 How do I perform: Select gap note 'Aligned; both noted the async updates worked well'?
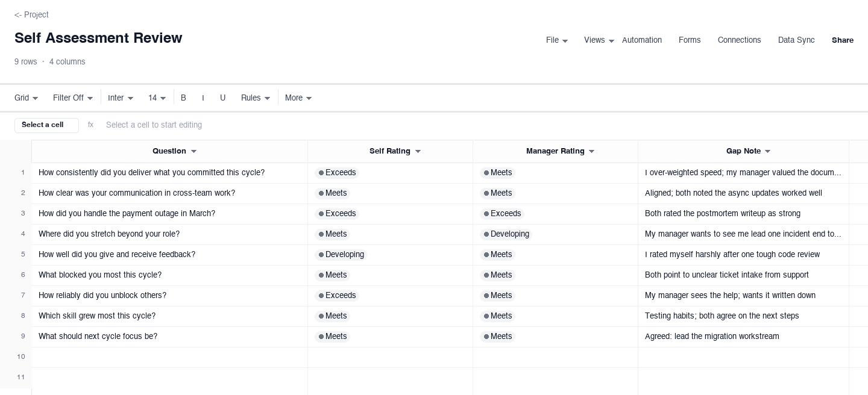743,193
